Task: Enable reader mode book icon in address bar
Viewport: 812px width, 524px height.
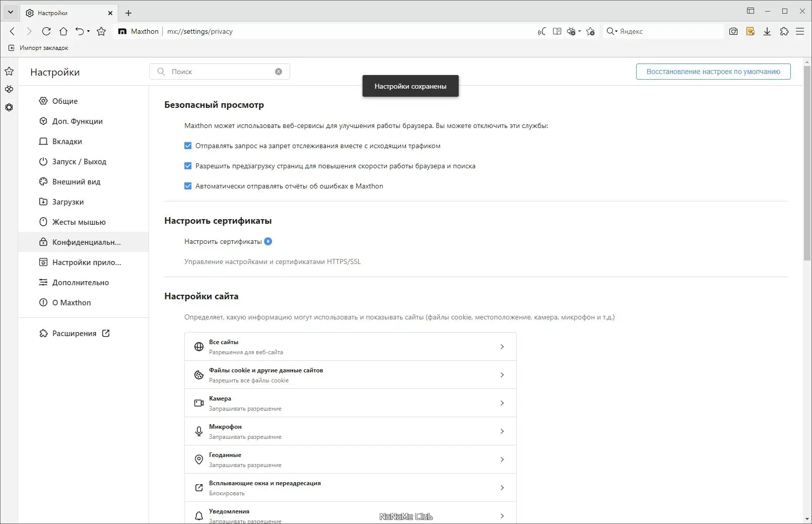Action: tap(557, 31)
